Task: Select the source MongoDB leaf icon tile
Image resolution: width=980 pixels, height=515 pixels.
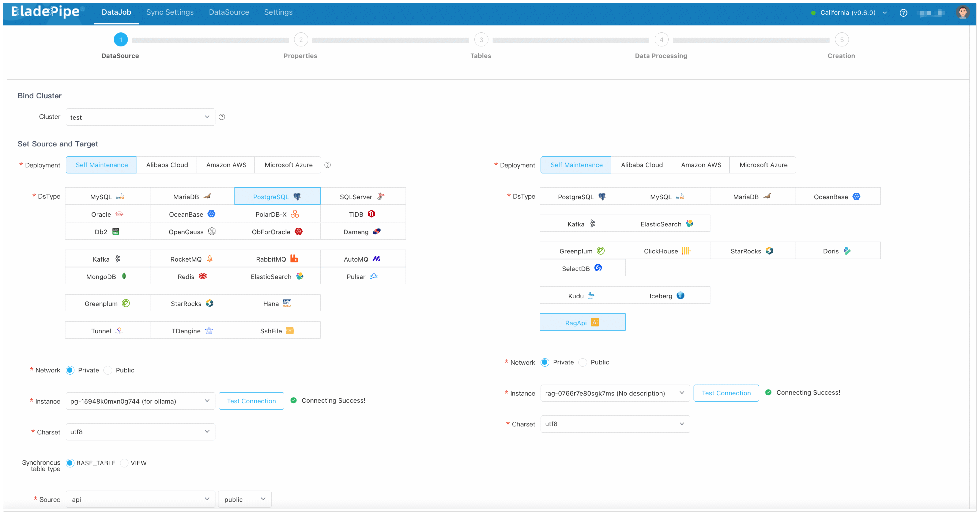Action: (124, 276)
